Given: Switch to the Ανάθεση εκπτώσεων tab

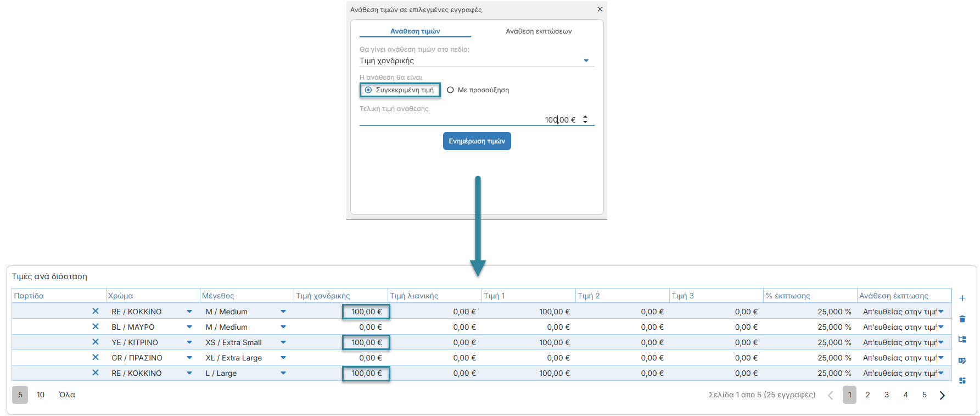Looking at the screenshot, I should (539, 31).
